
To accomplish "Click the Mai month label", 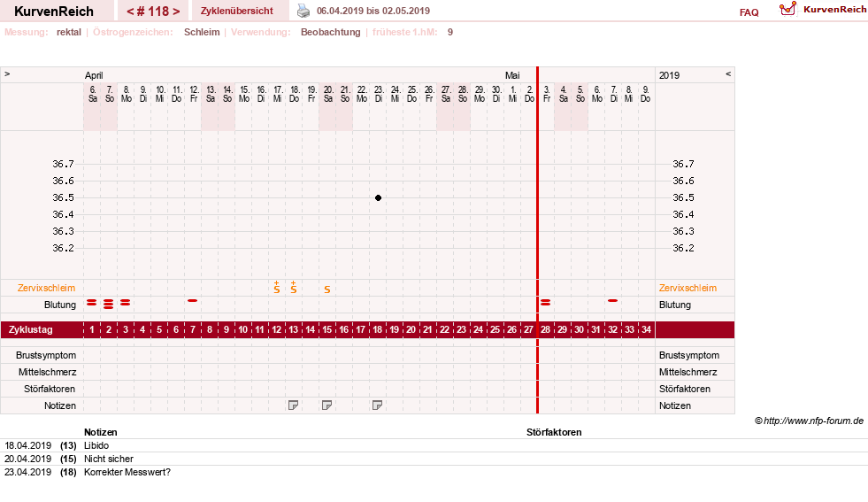I will [x=512, y=75].
